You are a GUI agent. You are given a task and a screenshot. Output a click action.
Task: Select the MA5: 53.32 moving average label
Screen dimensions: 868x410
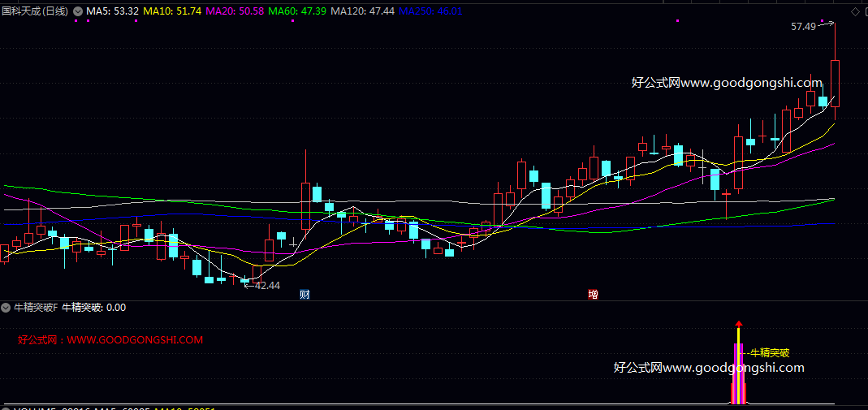[112, 11]
